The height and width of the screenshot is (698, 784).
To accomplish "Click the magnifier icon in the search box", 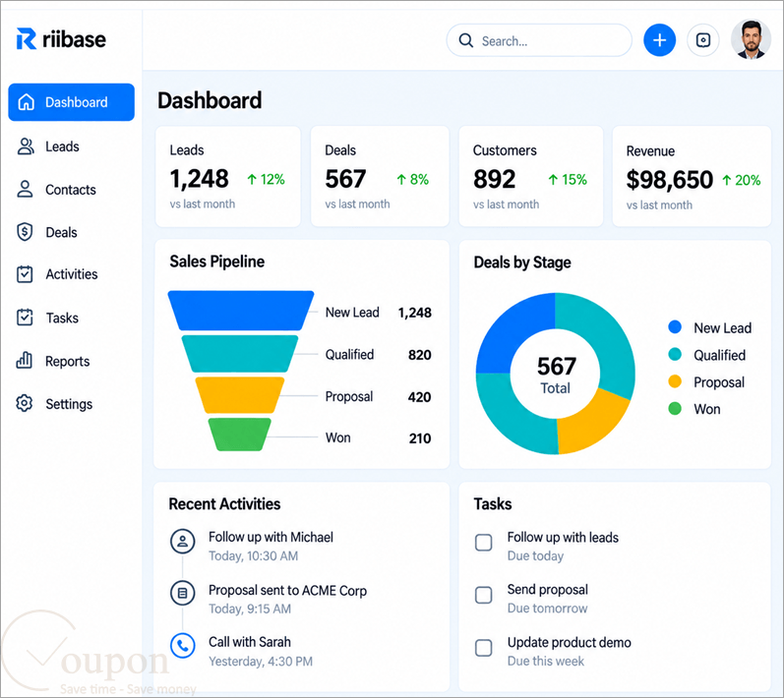I will pos(465,40).
